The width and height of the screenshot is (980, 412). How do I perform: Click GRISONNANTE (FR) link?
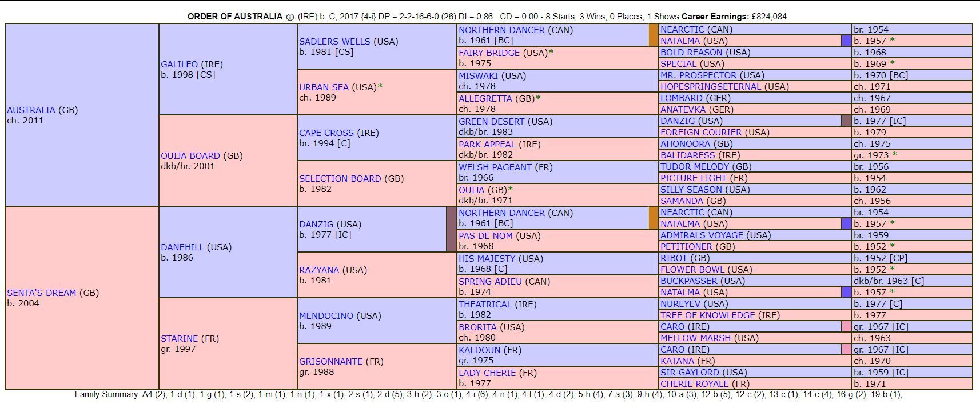(x=330, y=361)
